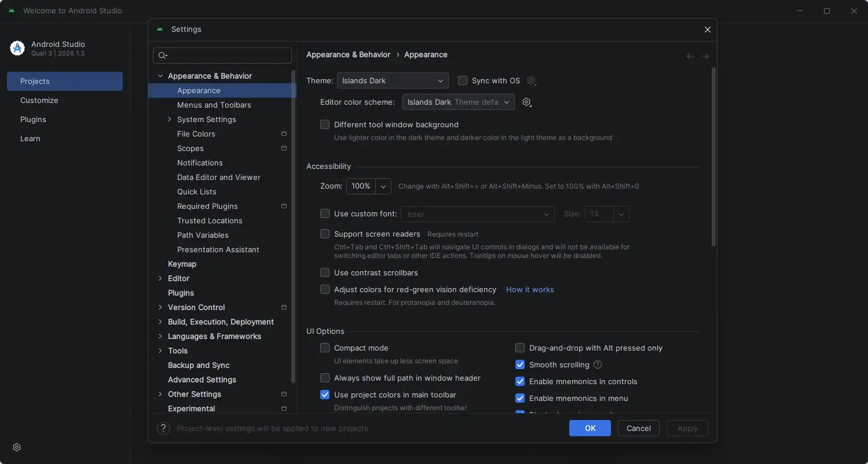Expand the System Settings node

[170, 119]
